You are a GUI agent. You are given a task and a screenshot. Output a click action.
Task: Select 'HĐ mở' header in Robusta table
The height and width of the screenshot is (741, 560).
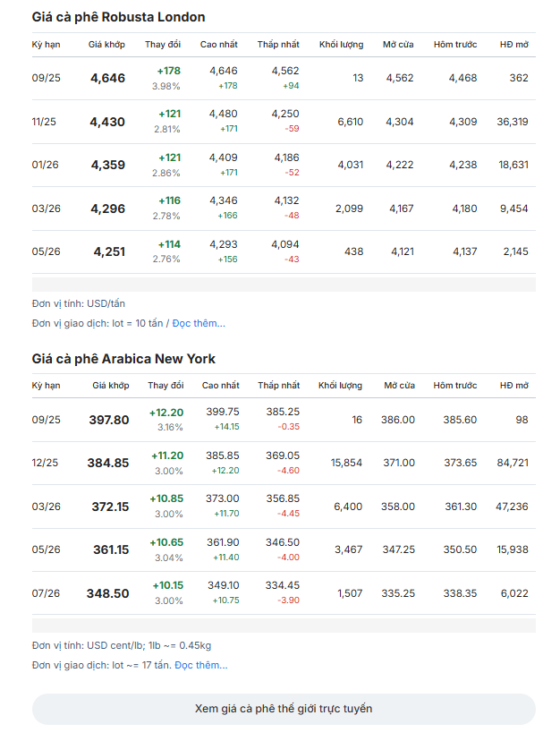(514, 45)
